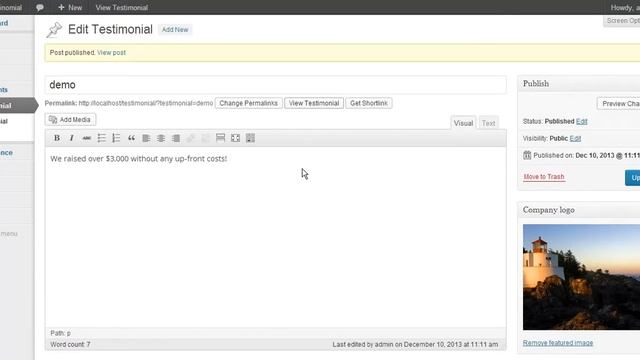Align text left
The image size is (640, 360).
click(146, 138)
